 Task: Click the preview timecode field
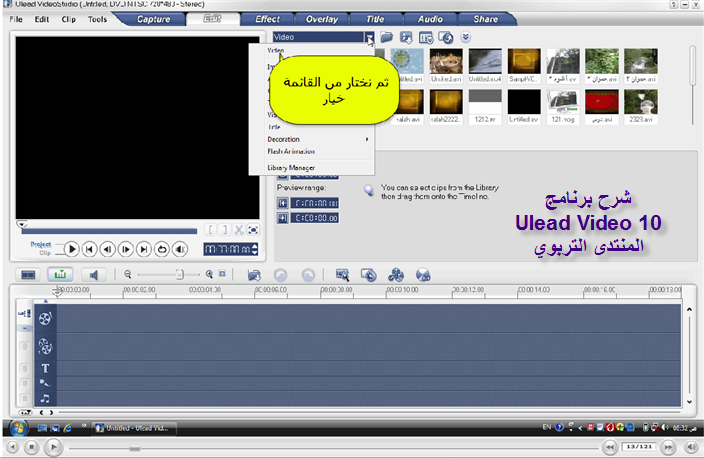point(228,249)
